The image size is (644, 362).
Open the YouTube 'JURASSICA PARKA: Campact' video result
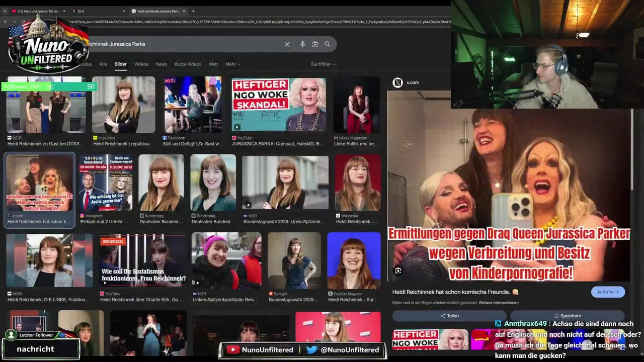[x=279, y=111]
